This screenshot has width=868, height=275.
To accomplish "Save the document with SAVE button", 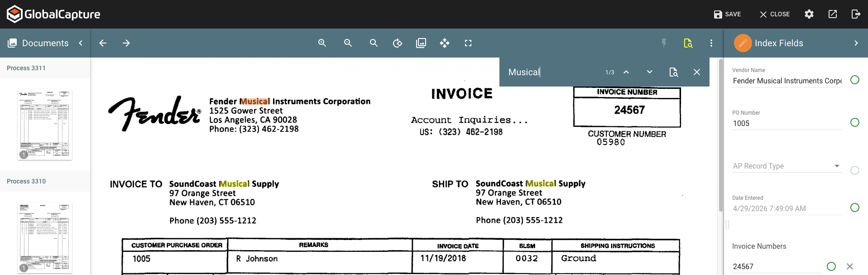I will [727, 14].
